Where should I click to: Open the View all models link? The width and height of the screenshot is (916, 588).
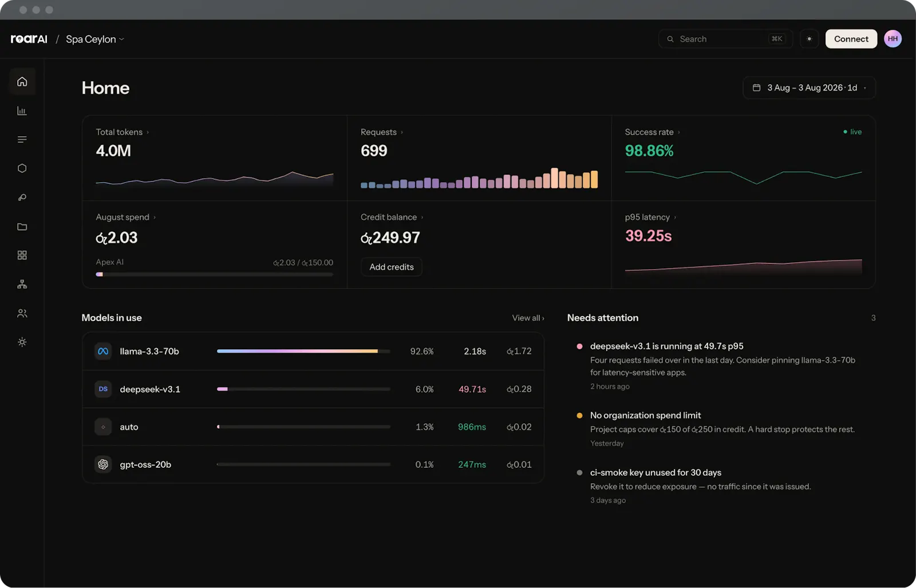pos(528,318)
